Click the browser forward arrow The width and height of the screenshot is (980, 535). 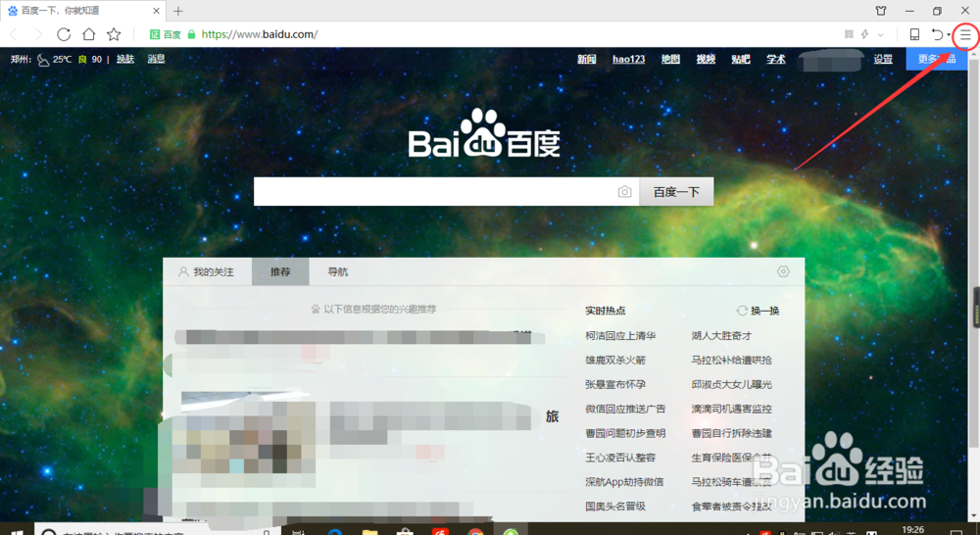tap(39, 34)
